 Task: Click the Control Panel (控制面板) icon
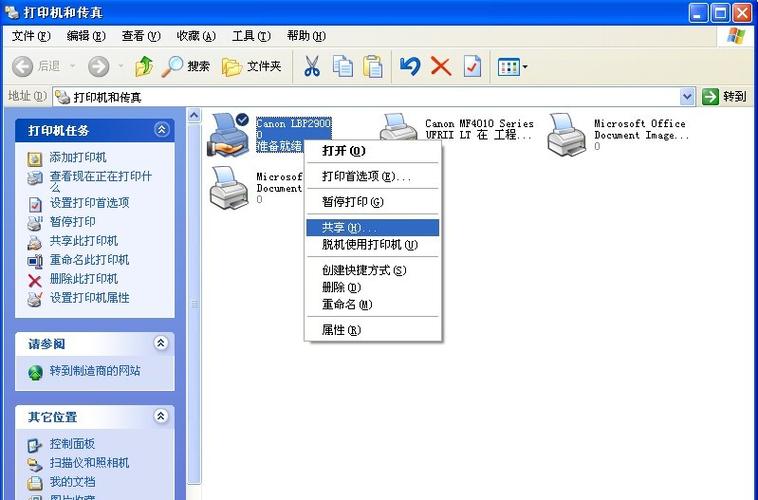pyautogui.click(x=35, y=445)
